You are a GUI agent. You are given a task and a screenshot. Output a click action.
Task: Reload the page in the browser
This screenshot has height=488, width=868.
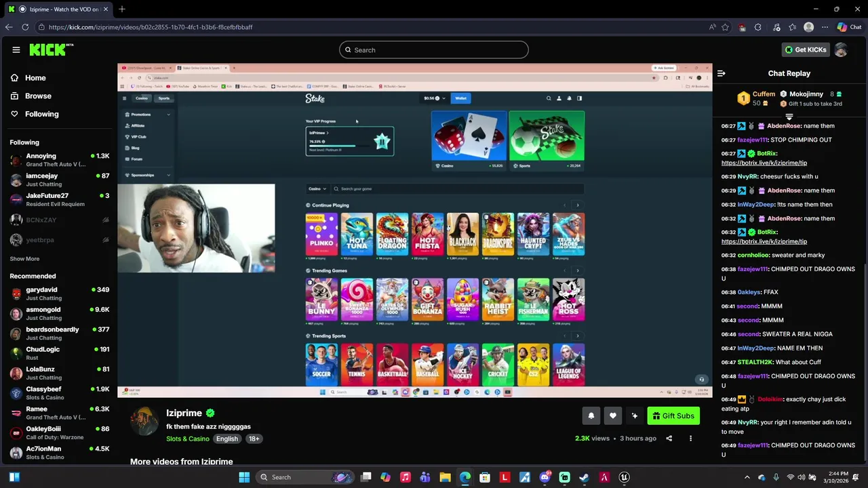click(25, 27)
